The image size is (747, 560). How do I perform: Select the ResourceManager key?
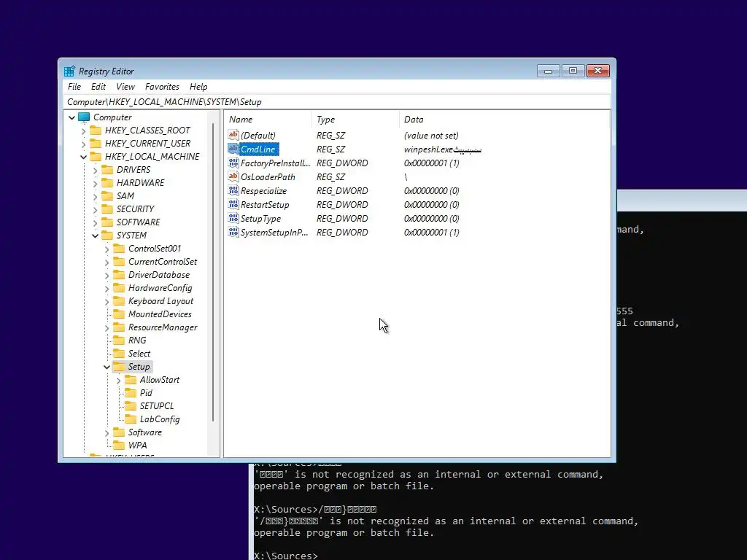[163, 327]
